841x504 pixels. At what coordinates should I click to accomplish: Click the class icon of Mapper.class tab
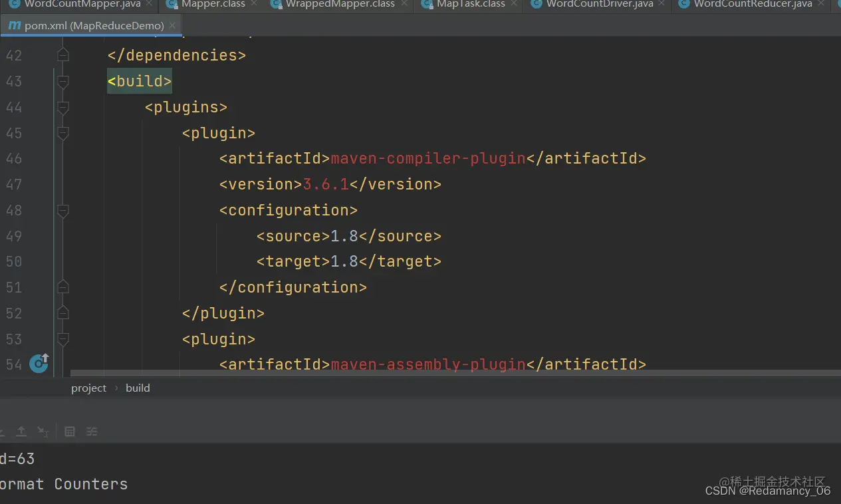click(172, 4)
